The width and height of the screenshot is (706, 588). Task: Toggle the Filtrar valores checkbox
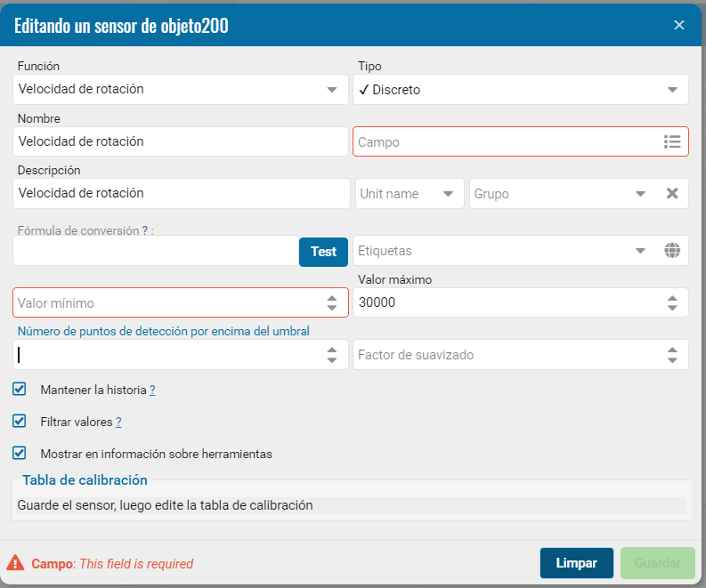(x=20, y=421)
